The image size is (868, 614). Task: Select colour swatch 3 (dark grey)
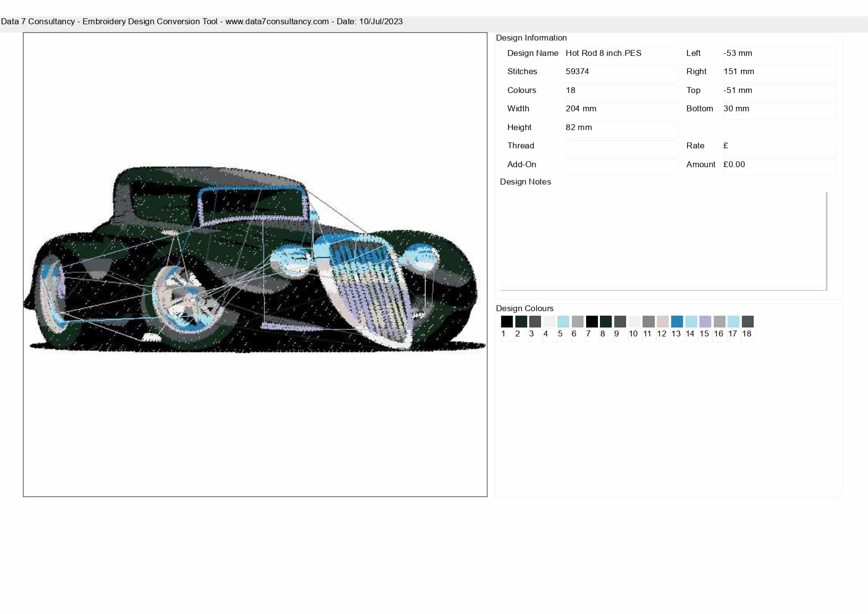(535, 322)
